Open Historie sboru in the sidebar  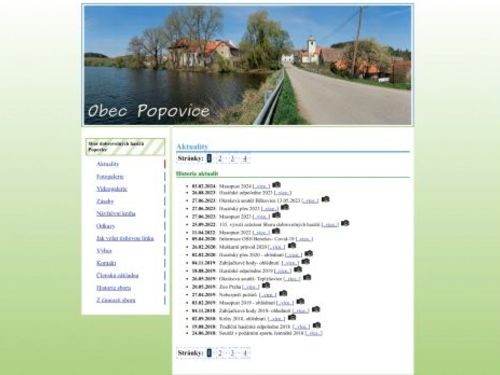[x=114, y=288]
